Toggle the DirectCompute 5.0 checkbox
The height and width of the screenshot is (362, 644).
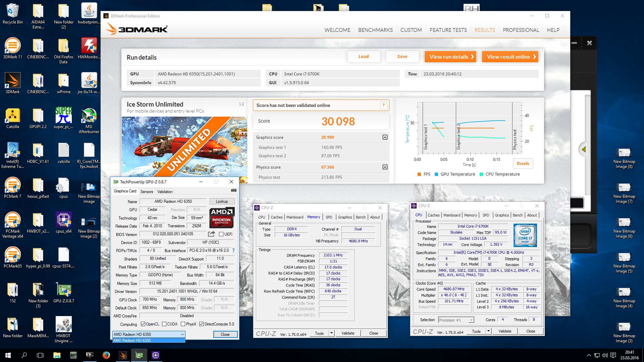coord(201,324)
